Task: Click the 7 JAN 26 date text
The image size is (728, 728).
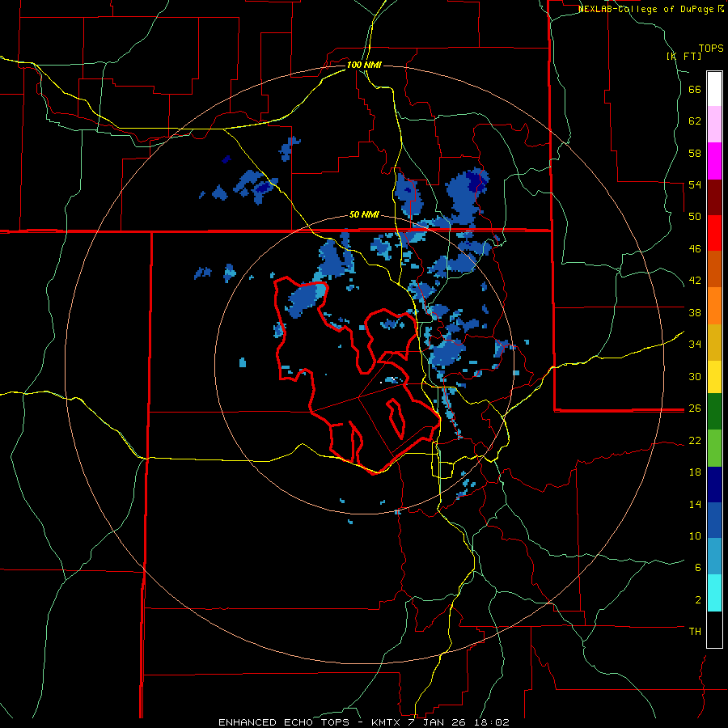Action: pos(437,722)
